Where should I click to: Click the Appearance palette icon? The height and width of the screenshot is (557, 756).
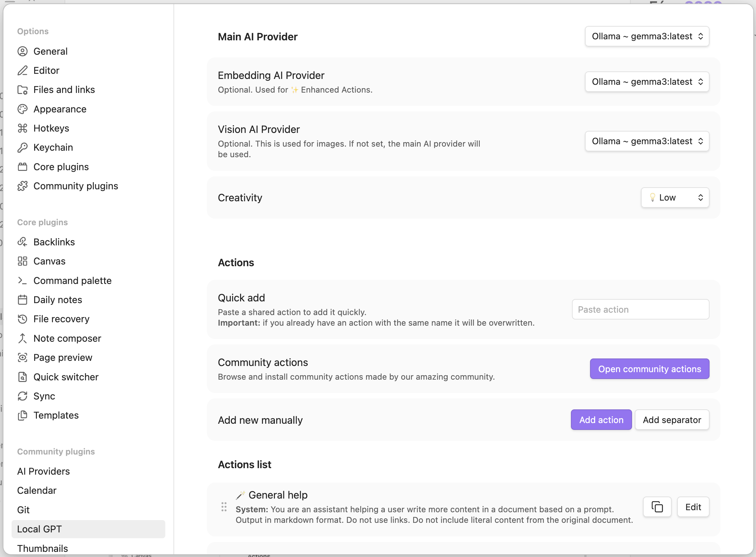point(23,109)
